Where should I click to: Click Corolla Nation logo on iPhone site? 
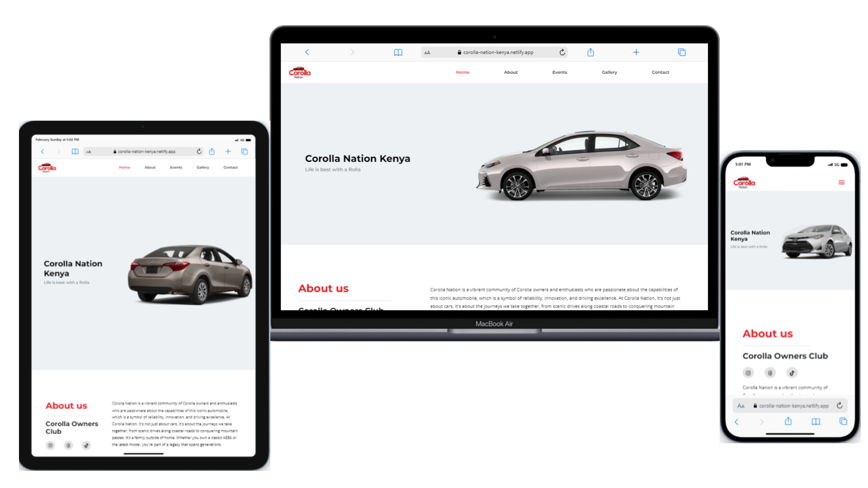click(x=744, y=183)
